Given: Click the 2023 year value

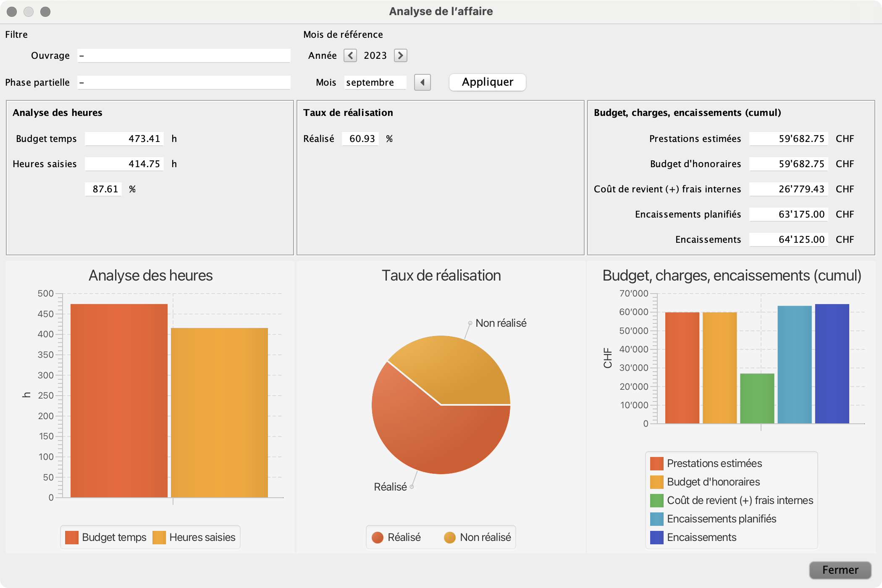Looking at the screenshot, I should 375,55.
